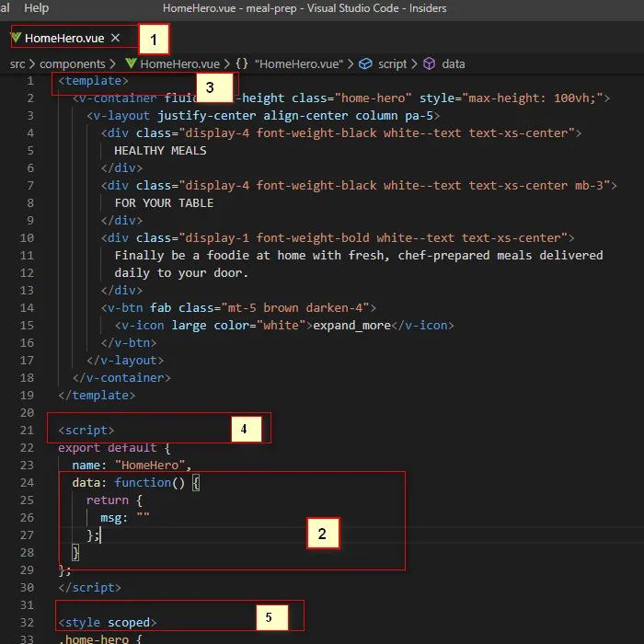The image size is (644, 644).
Task: Click the FOR YOUR TABLE text
Action: pos(164,203)
